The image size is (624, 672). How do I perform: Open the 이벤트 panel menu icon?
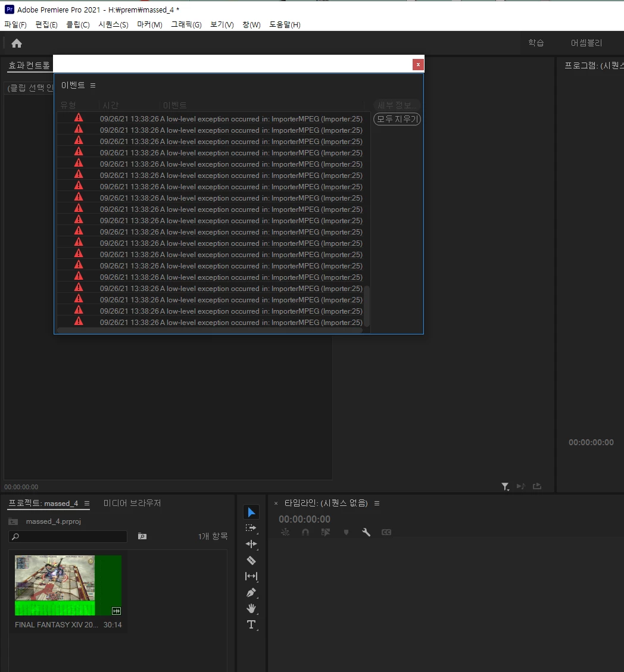[x=92, y=85]
